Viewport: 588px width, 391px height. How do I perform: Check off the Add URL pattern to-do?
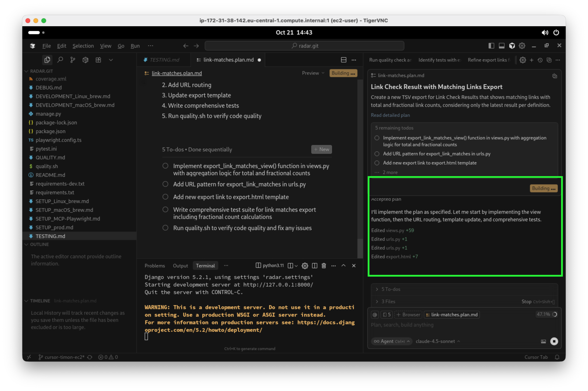click(165, 184)
